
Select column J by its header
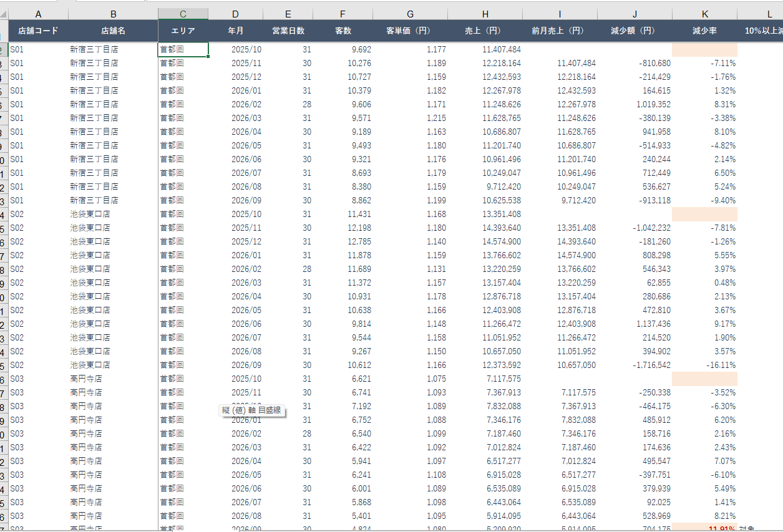point(635,14)
